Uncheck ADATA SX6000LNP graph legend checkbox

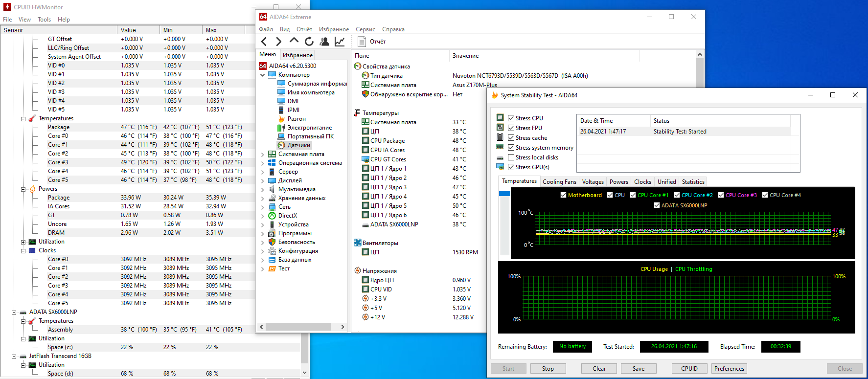(657, 205)
